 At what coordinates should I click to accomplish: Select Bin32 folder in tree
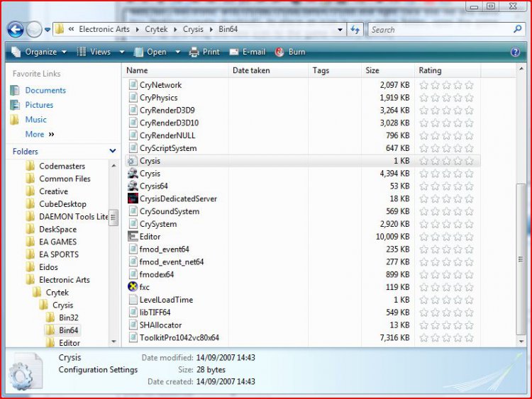(69, 317)
